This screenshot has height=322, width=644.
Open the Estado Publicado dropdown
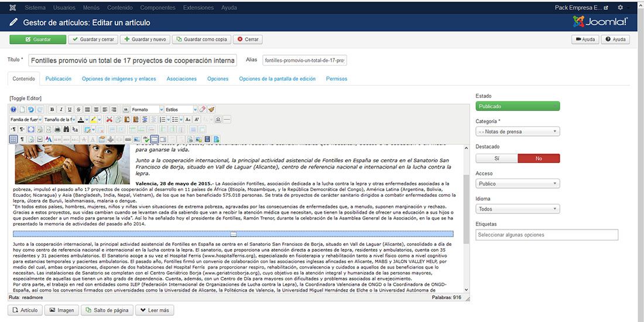click(x=518, y=107)
